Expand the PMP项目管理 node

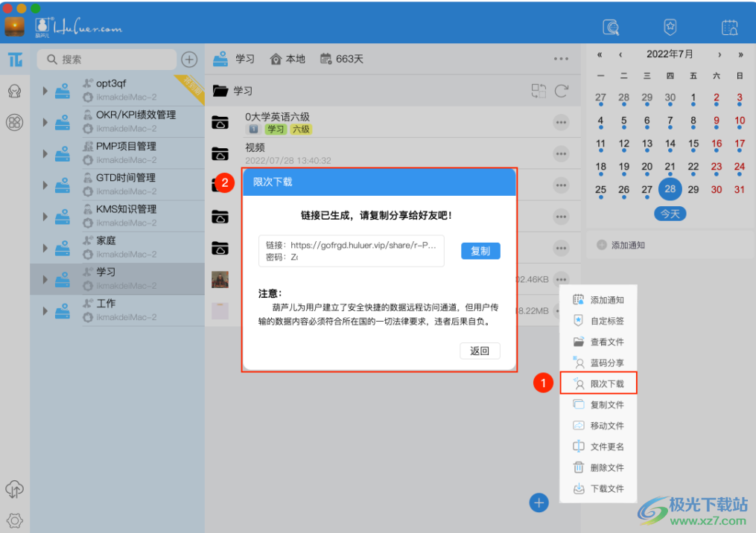pyautogui.click(x=45, y=154)
